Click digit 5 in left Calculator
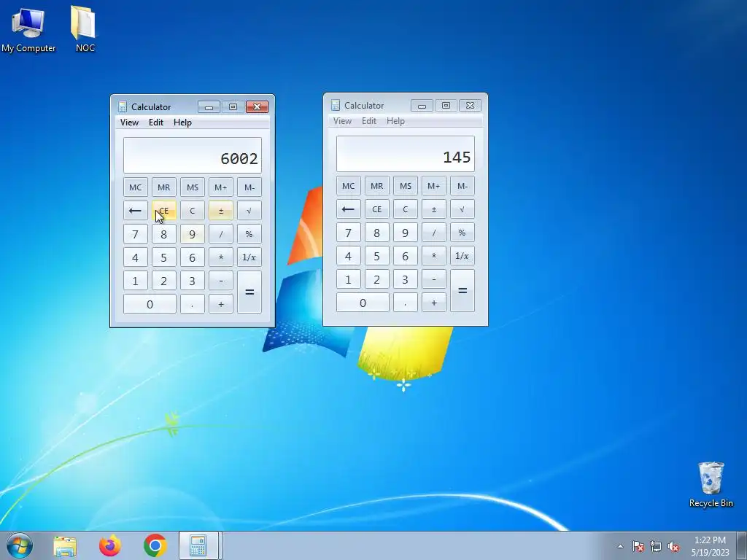The image size is (747, 560). point(164,257)
